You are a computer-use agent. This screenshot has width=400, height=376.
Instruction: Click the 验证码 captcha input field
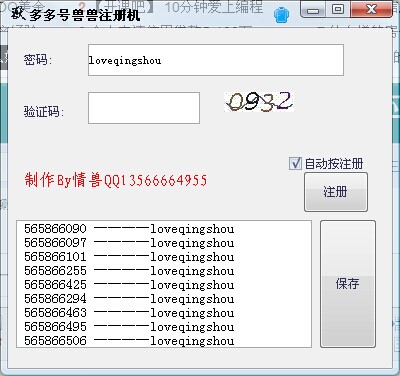tap(144, 108)
